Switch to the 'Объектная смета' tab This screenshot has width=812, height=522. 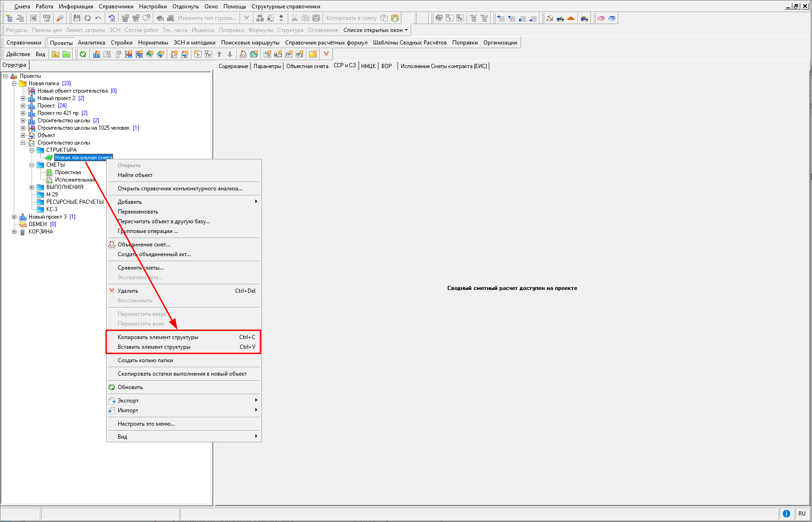(x=307, y=66)
